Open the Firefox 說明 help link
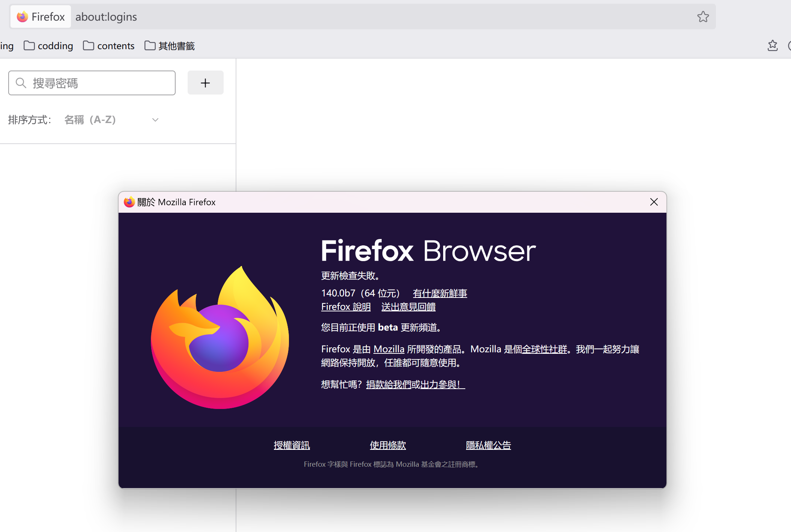 coord(346,307)
